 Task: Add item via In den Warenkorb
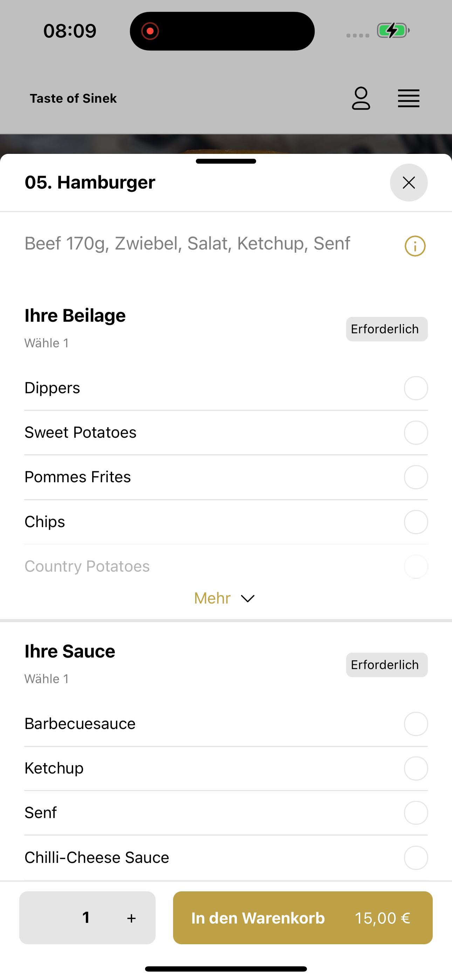coord(302,918)
